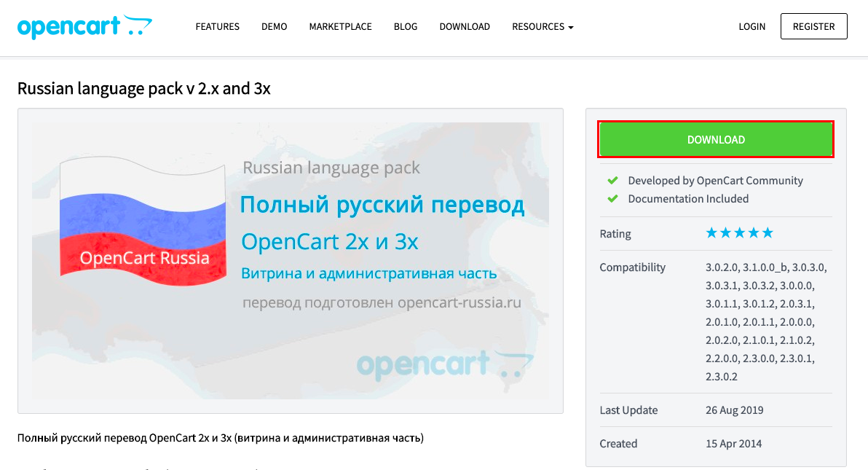
Task: Open the Features menu item
Action: tap(218, 27)
